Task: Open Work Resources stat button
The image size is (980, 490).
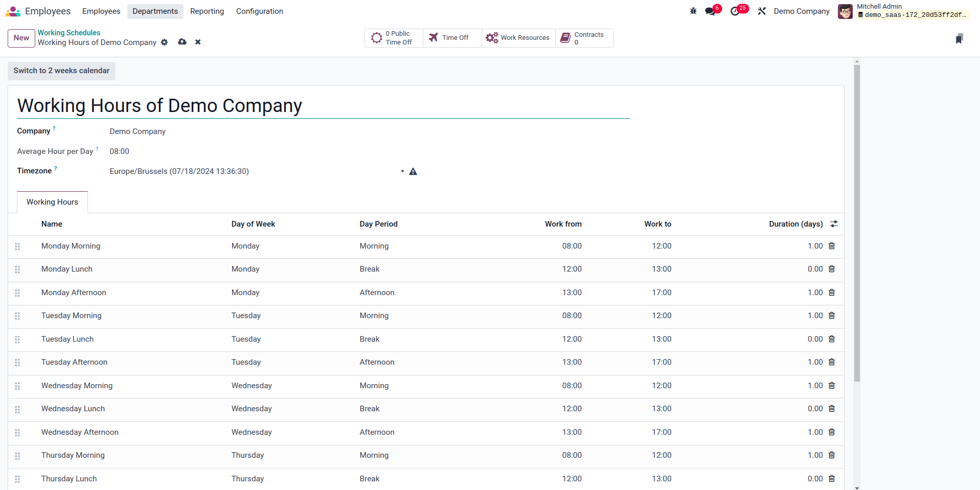Action: click(x=518, y=38)
